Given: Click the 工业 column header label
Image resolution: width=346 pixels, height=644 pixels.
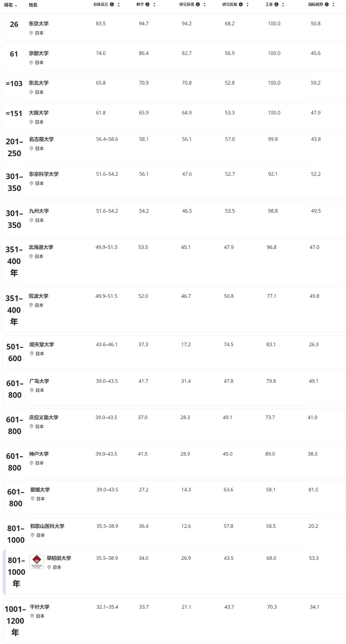Looking at the screenshot, I should tap(269, 4).
